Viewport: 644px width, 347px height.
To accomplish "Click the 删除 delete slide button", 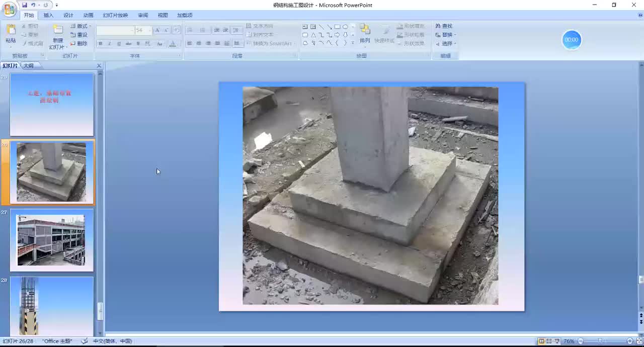I will coord(79,44).
